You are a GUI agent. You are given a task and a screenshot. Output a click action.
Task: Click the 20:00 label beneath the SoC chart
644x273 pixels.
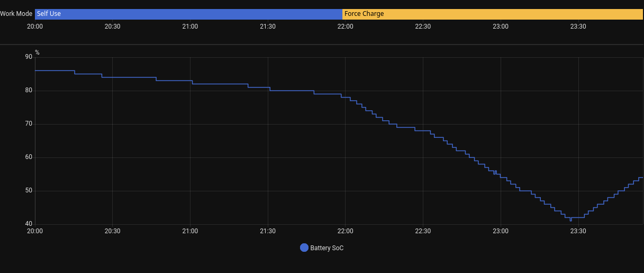pos(35,231)
